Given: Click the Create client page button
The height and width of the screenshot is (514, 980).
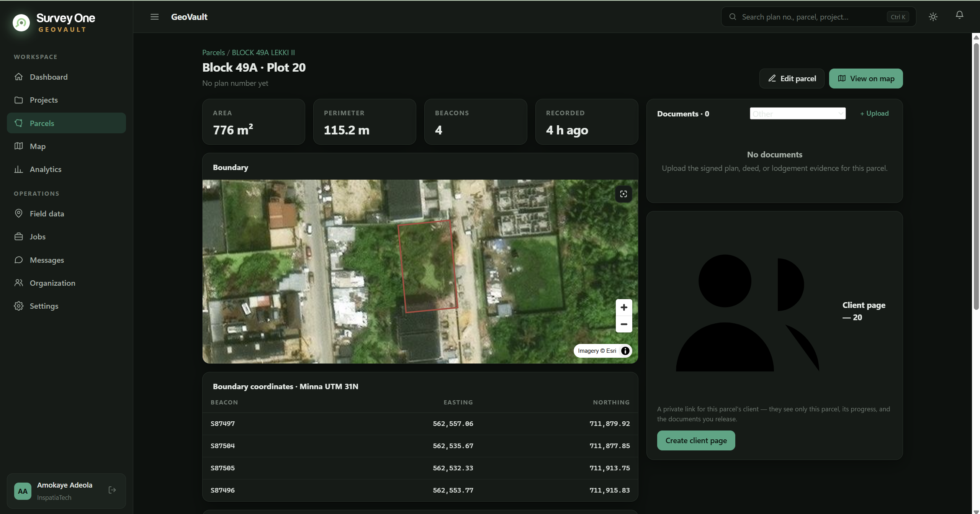Looking at the screenshot, I should point(696,440).
